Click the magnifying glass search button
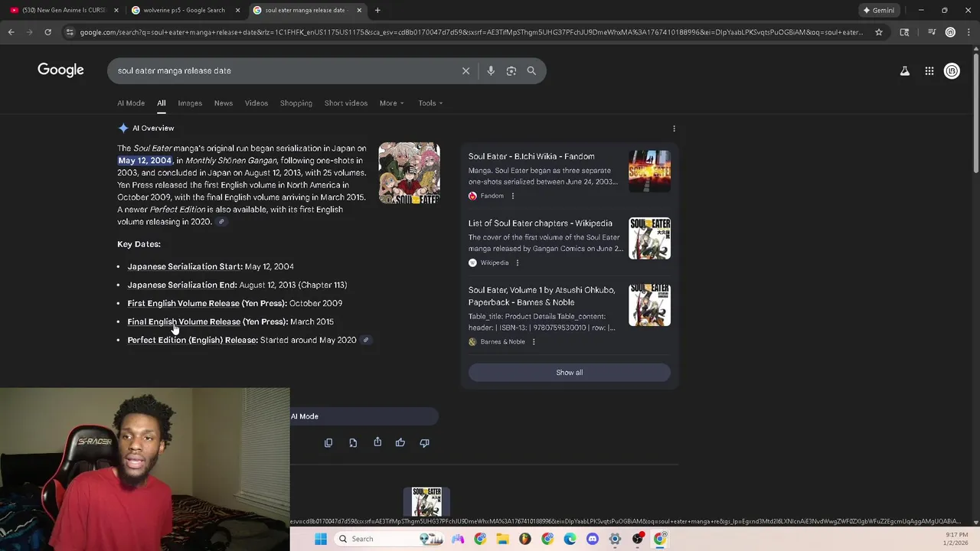Screen dimensions: 980x551 pyautogui.click(x=531, y=70)
